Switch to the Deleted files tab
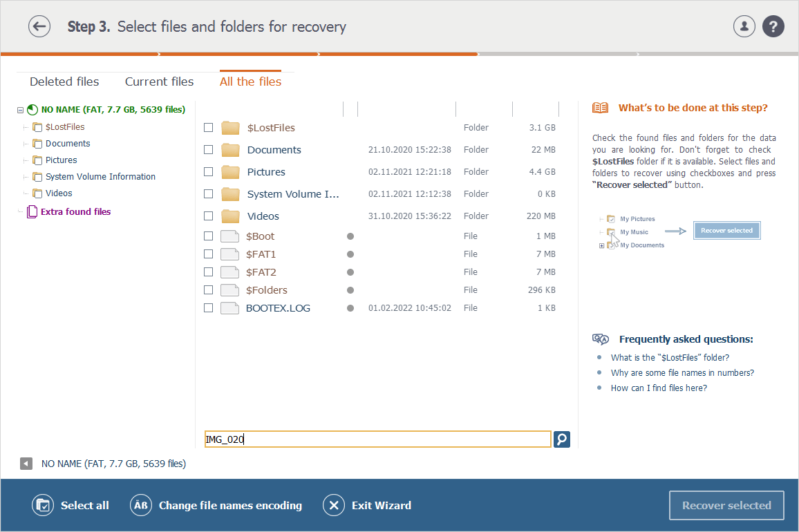 pos(64,82)
